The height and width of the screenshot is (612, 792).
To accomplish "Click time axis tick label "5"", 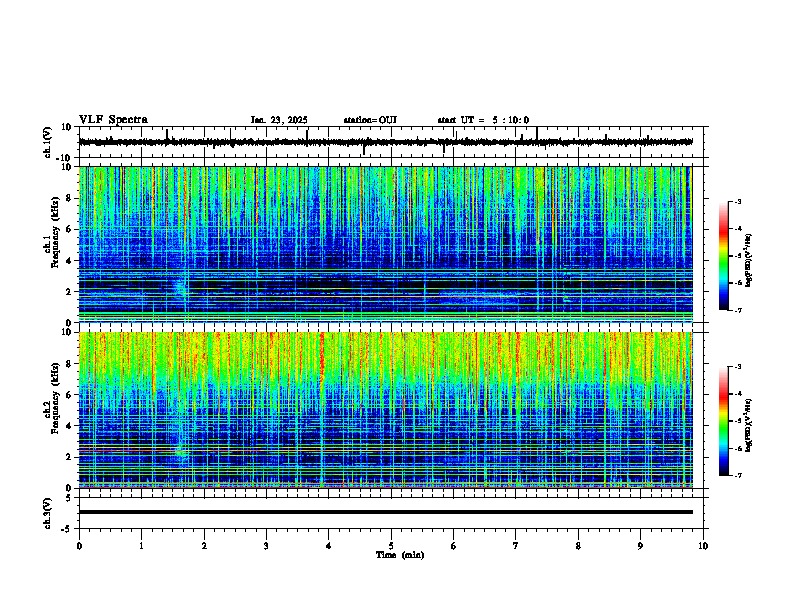I will [391, 546].
